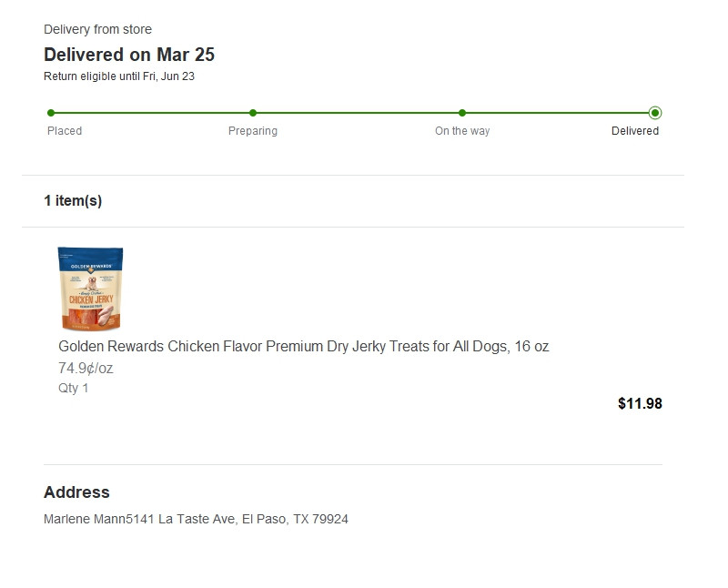
Task: Click the Address section heading
Action: click(76, 492)
